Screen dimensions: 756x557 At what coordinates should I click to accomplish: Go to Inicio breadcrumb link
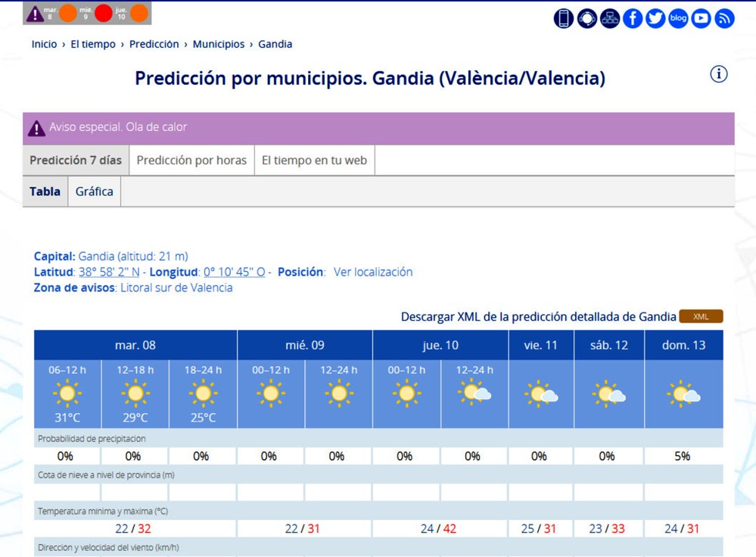click(x=44, y=44)
